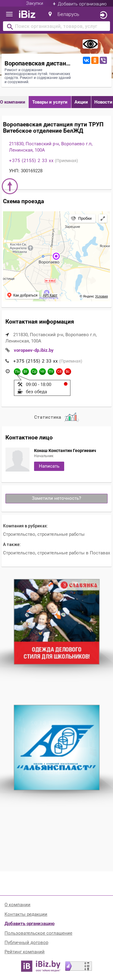113x980 pixels.
Task: Switch to Товары и услуги tab
Action: (50, 102)
